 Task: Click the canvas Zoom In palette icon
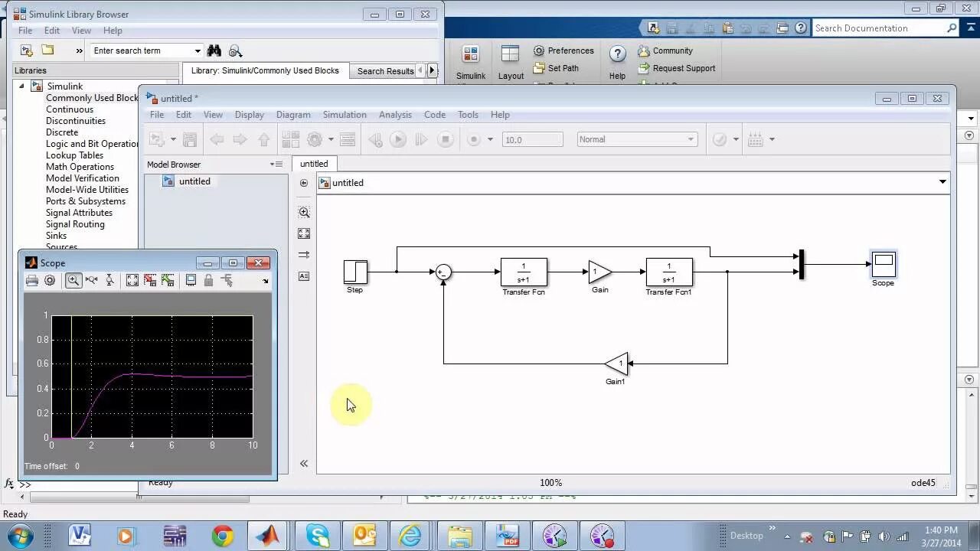(x=304, y=212)
